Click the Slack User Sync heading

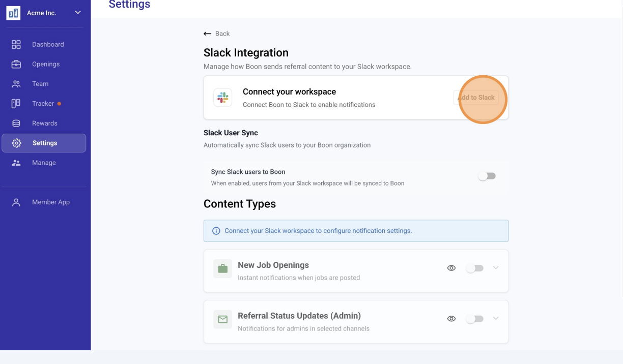tap(231, 133)
